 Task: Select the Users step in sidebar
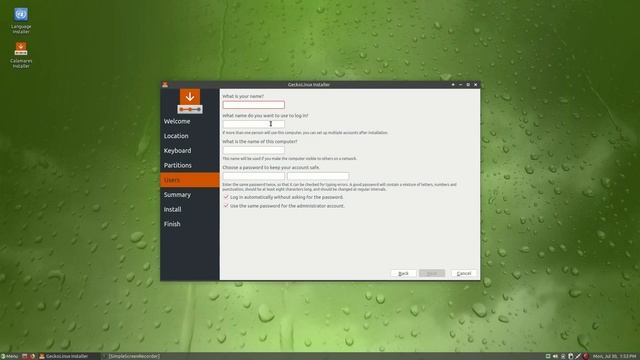point(190,180)
